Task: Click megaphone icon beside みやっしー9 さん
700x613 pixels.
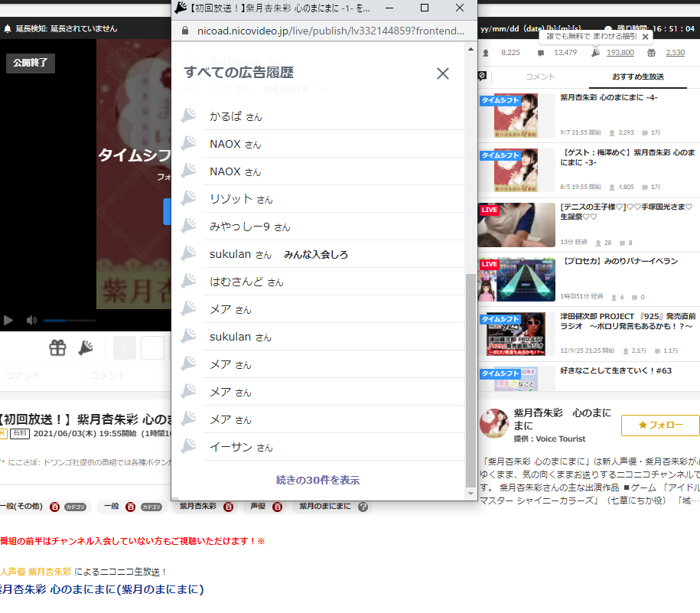Action: 188,226
